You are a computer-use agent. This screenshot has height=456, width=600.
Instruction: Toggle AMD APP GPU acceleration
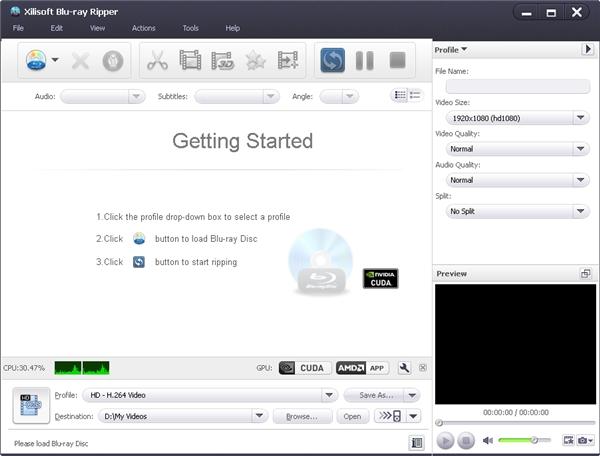(x=362, y=368)
